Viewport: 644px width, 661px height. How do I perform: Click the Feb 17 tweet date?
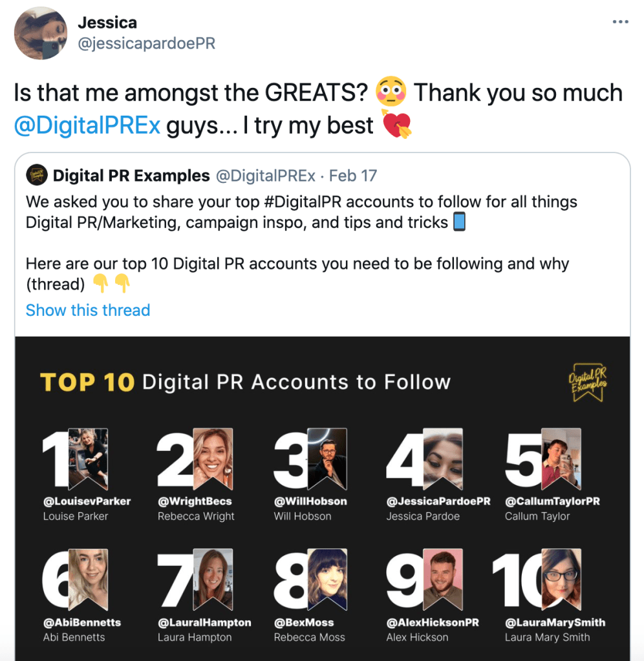pyautogui.click(x=353, y=176)
